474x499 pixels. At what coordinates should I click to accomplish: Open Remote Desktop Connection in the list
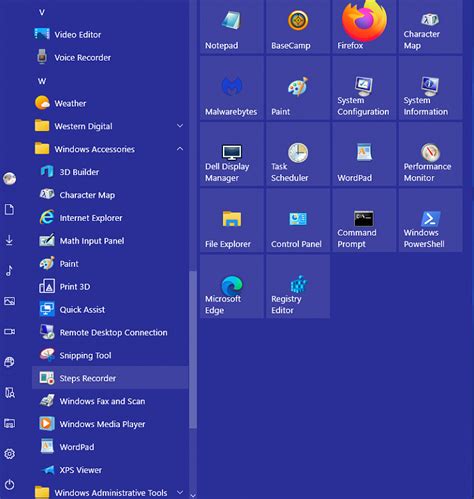110,332
